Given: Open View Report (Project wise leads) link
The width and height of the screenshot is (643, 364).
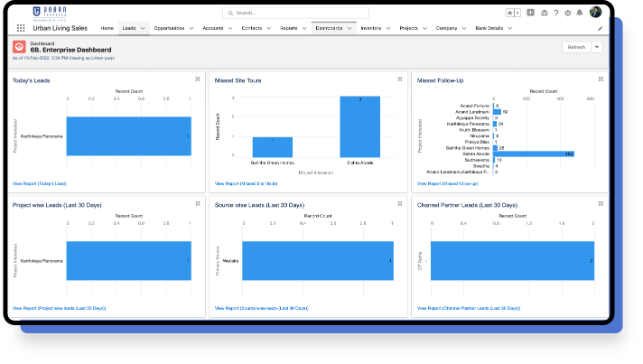Looking at the screenshot, I should (59, 308).
